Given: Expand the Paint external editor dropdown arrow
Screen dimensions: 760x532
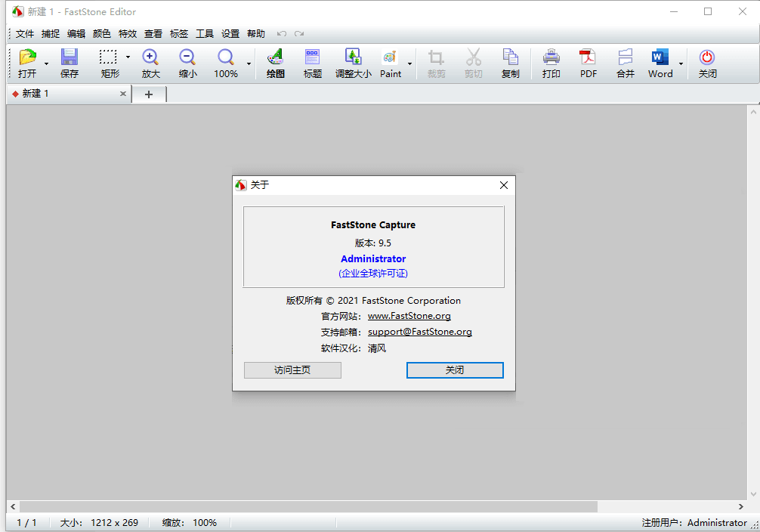Looking at the screenshot, I should pyautogui.click(x=409, y=63).
